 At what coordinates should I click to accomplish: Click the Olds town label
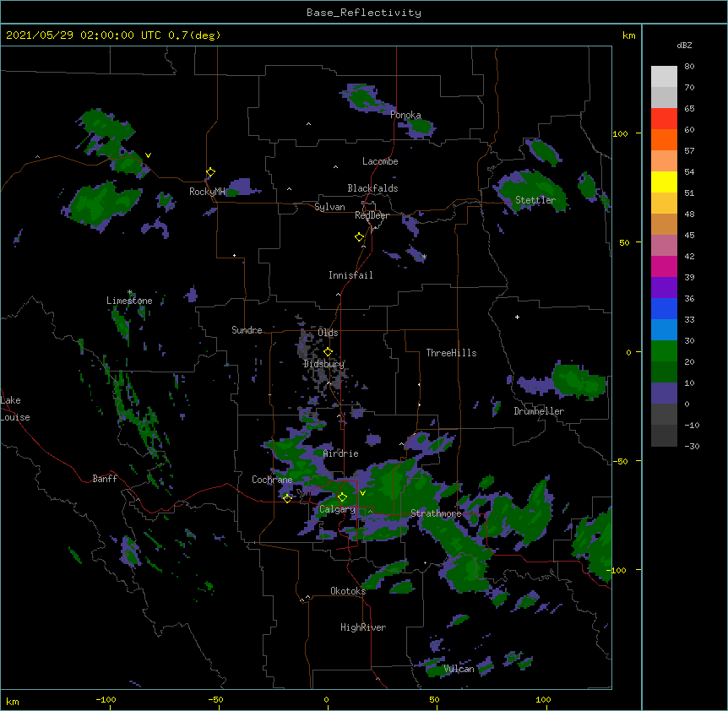tap(328, 333)
